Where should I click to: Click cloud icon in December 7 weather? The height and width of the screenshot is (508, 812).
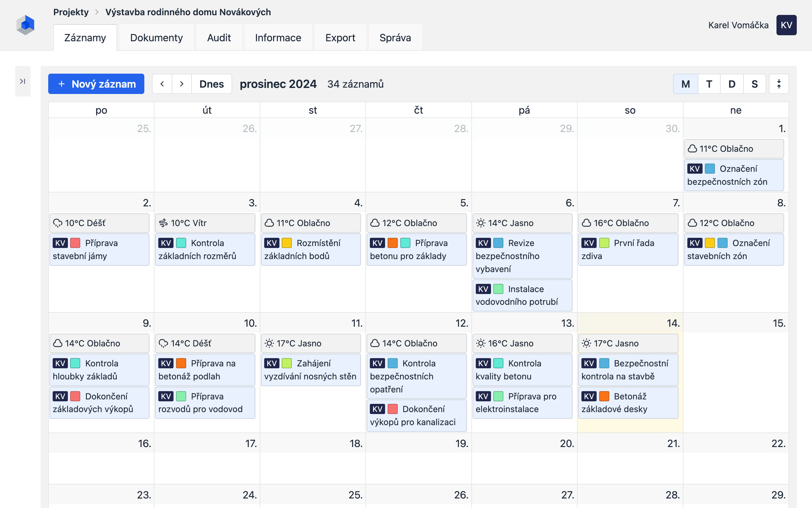coord(586,223)
